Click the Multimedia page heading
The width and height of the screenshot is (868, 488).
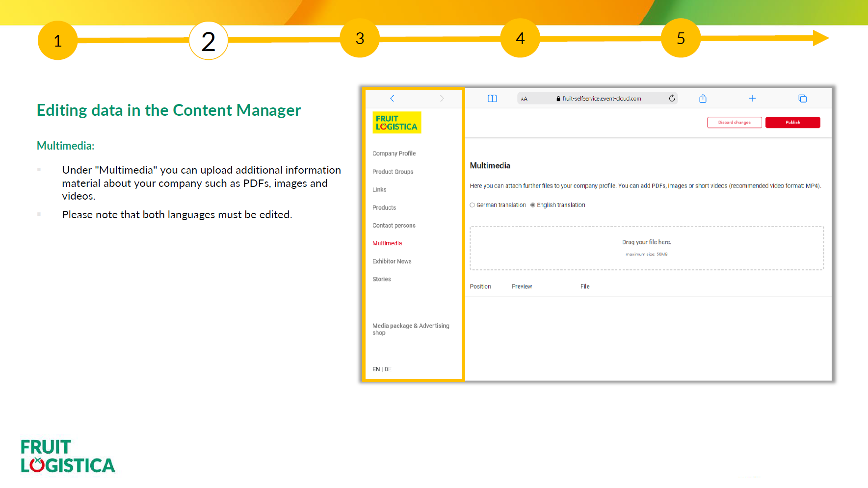490,166
